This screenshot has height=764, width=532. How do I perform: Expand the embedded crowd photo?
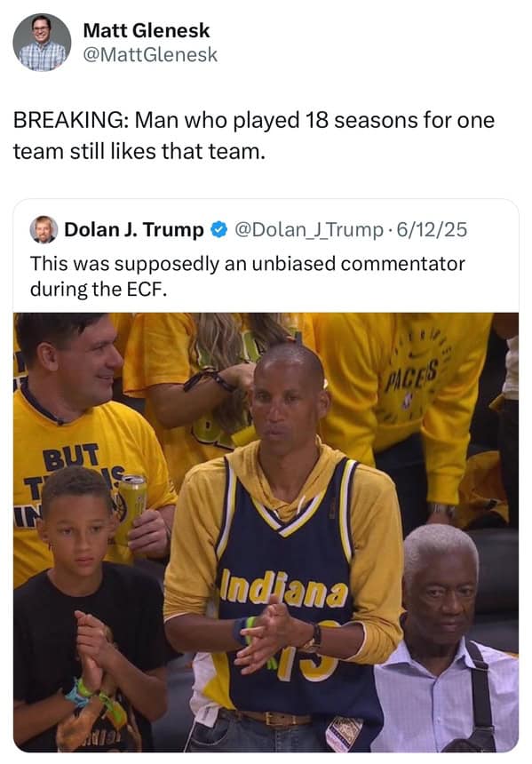tap(266, 532)
